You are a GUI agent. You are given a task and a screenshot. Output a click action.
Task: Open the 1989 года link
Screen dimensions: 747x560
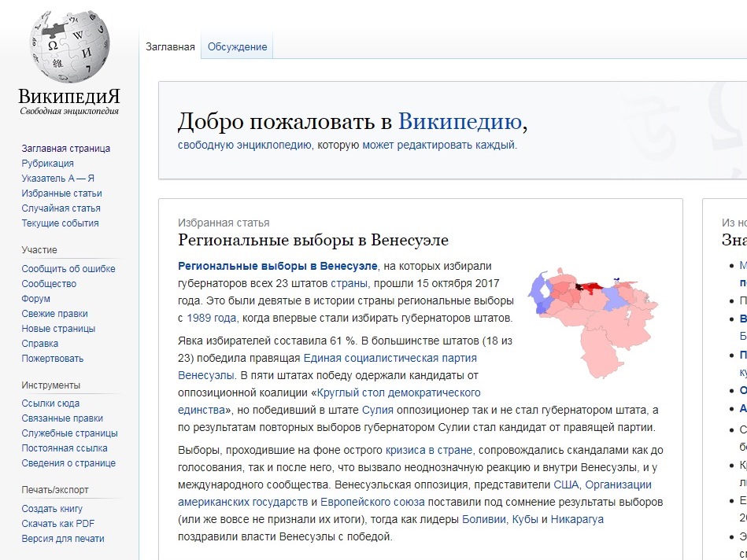[211, 318]
